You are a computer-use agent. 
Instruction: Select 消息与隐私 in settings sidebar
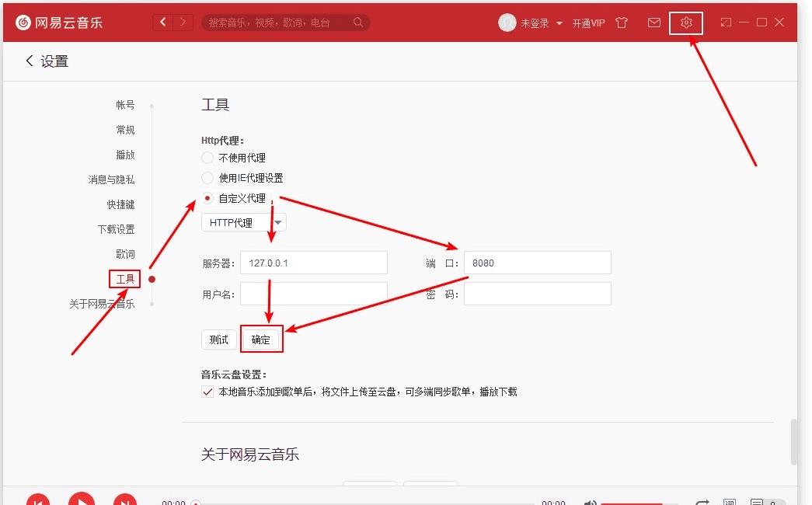[x=111, y=179]
